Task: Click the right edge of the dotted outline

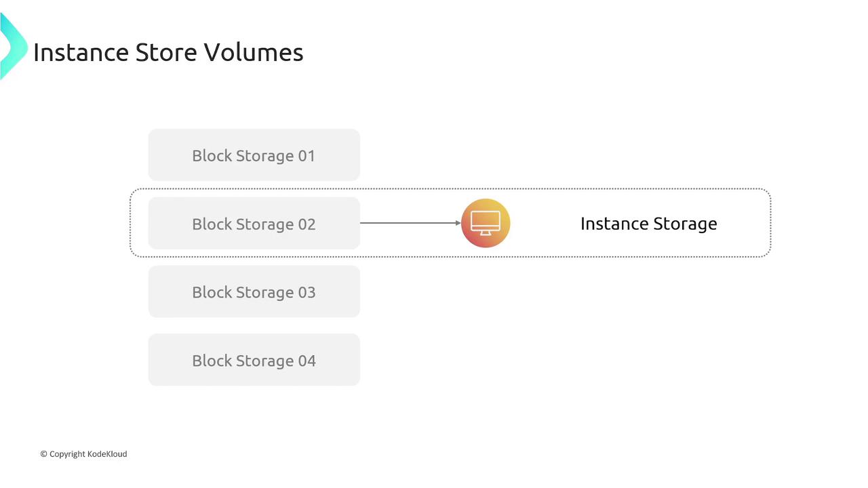Action: tap(771, 223)
